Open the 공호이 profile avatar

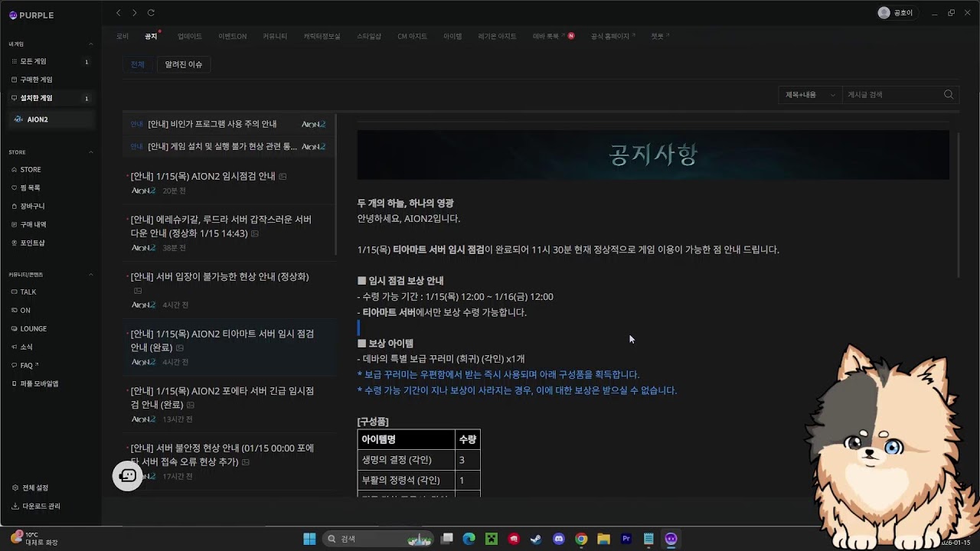tap(884, 13)
